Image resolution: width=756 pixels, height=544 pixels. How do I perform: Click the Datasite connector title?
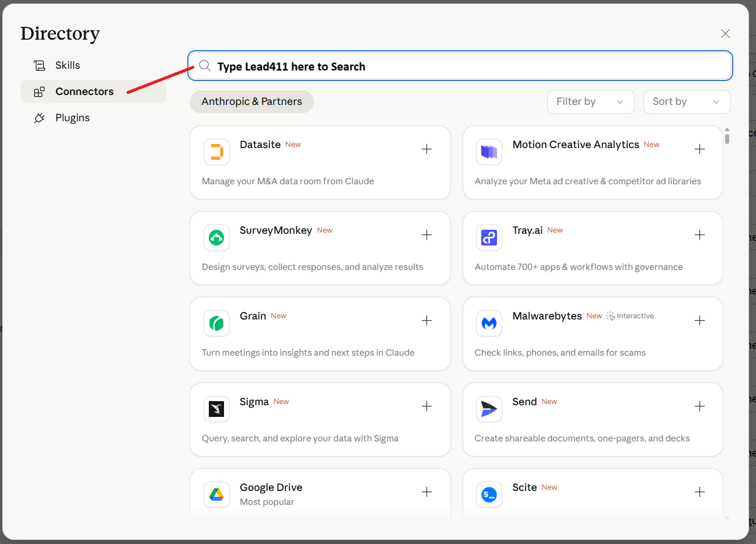pyautogui.click(x=260, y=145)
